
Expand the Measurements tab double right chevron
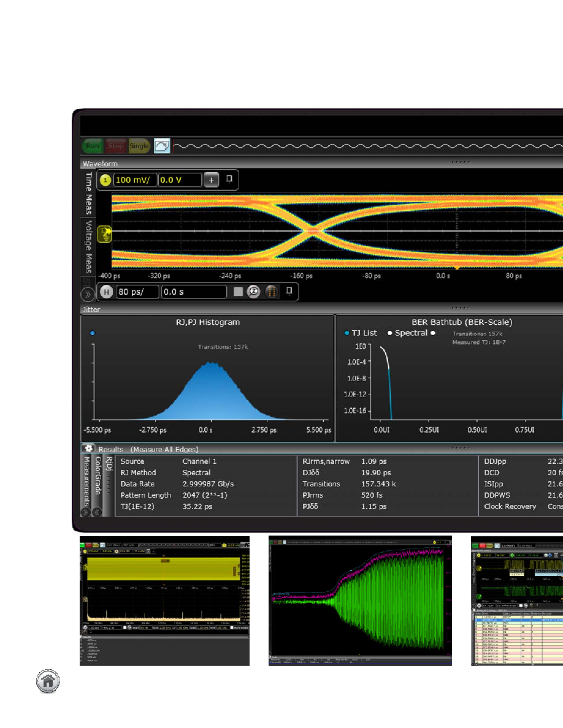(85, 512)
